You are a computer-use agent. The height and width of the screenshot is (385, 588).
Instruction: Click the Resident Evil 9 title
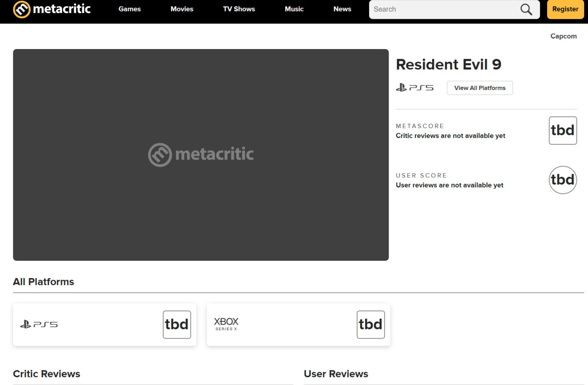(x=449, y=64)
